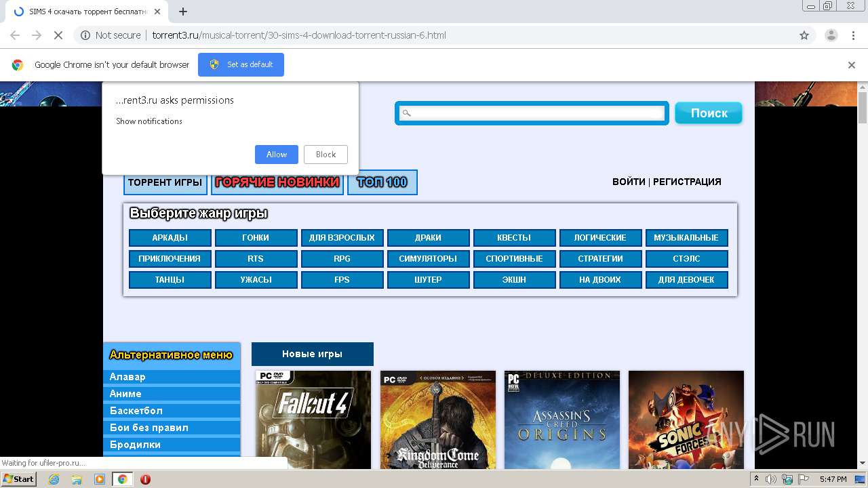Select the FPS genre
Screen dimensions: 868x488
click(x=342, y=280)
